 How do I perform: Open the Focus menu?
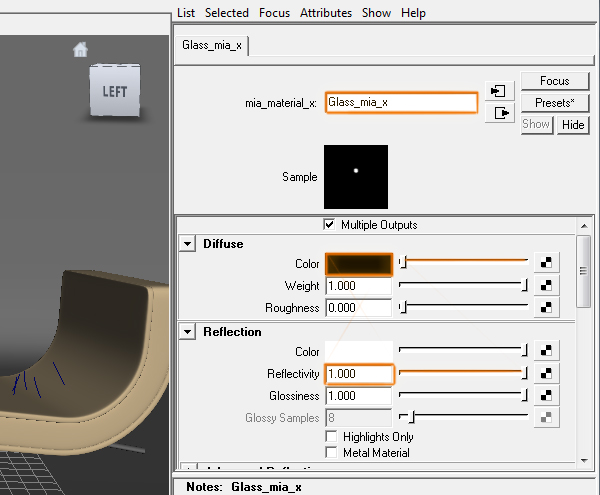(x=274, y=13)
